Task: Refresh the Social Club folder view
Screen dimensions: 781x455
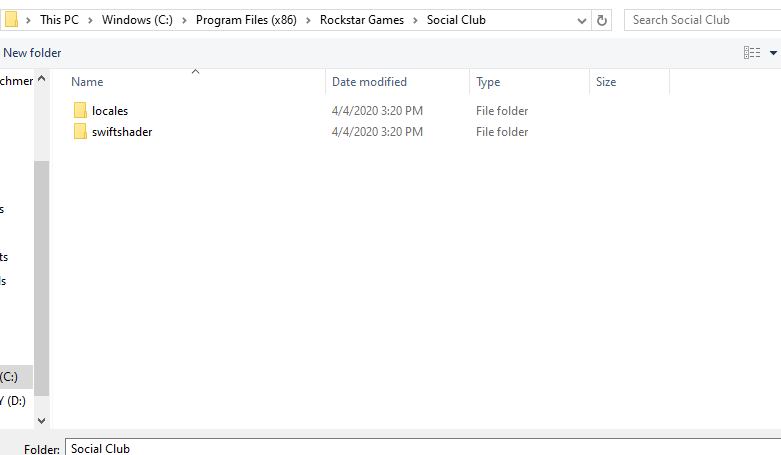Action: [602, 20]
